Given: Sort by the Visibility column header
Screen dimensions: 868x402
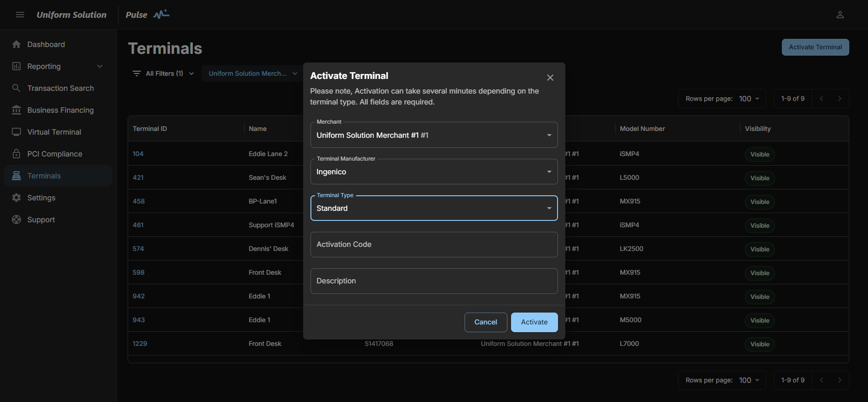Looking at the screenshot, I should [x=758, y=129].
